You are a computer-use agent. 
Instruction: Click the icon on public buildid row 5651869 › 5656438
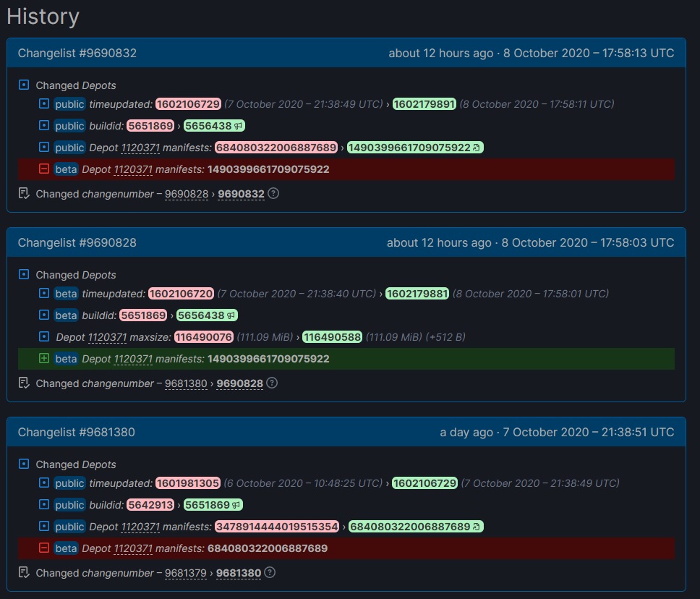(x=43, y=125)
